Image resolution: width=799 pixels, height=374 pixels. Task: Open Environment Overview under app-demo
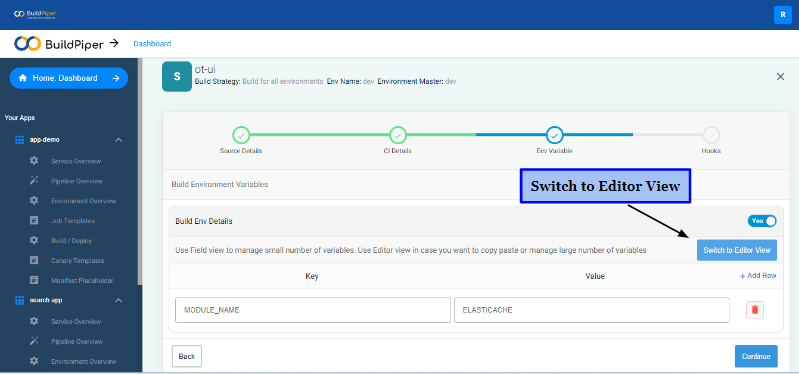click(84, 201)
